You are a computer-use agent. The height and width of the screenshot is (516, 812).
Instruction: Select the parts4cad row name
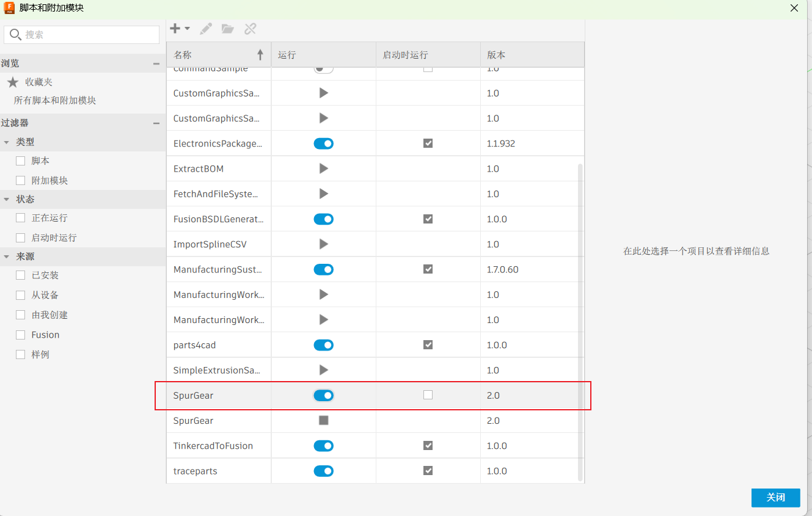coord(194,345)
